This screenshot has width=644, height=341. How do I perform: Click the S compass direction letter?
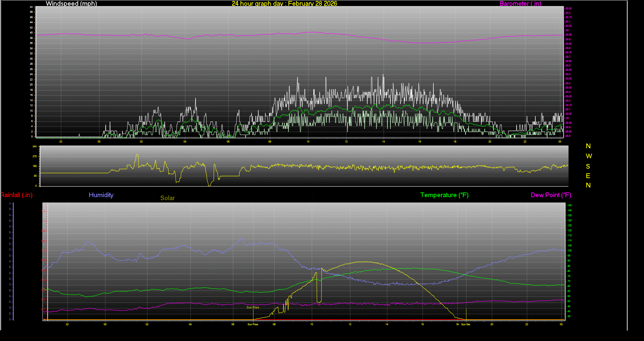588,166
